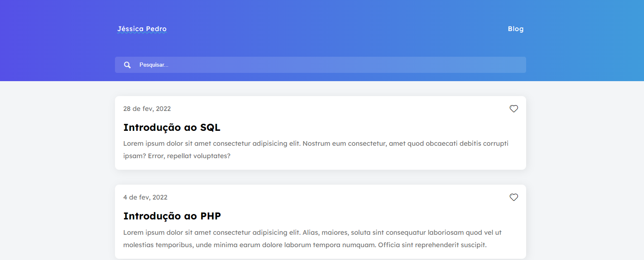The width and height of the screenshot is (644, 260).
Task: Click the PHP excerpt line starting 'molestias temporibus'
Action: (305, 245)
